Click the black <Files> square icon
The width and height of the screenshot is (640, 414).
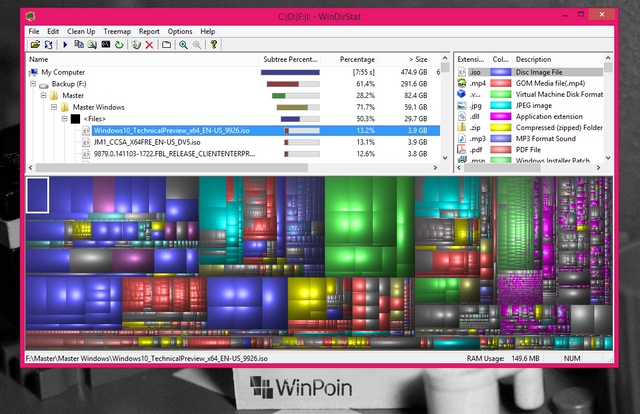76,119
